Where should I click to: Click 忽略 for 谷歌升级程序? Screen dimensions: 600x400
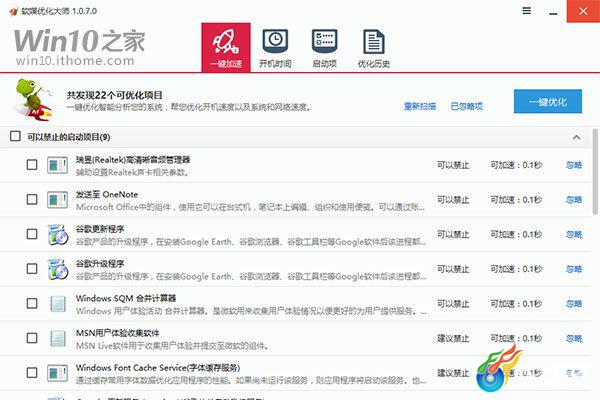574,269
